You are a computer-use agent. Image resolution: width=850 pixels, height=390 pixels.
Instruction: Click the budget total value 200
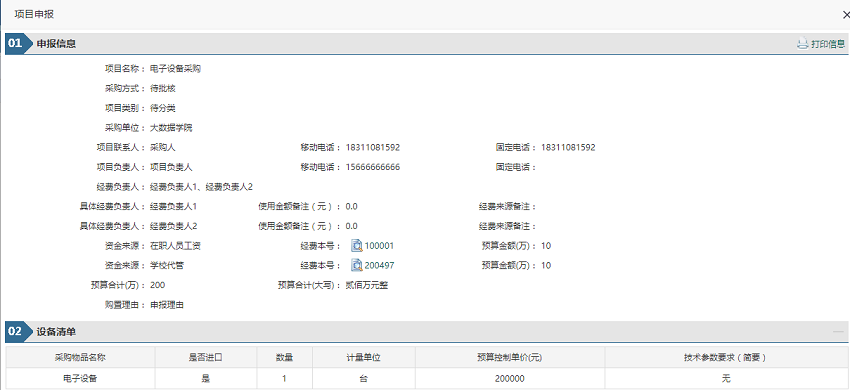(x=158, y=285)
